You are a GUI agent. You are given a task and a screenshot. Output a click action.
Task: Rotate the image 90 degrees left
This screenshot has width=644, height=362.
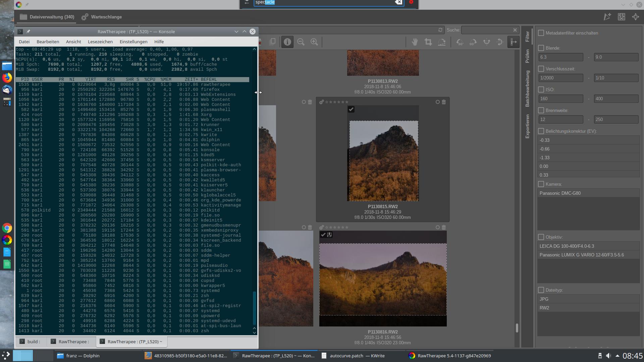[x=460, y=42]
